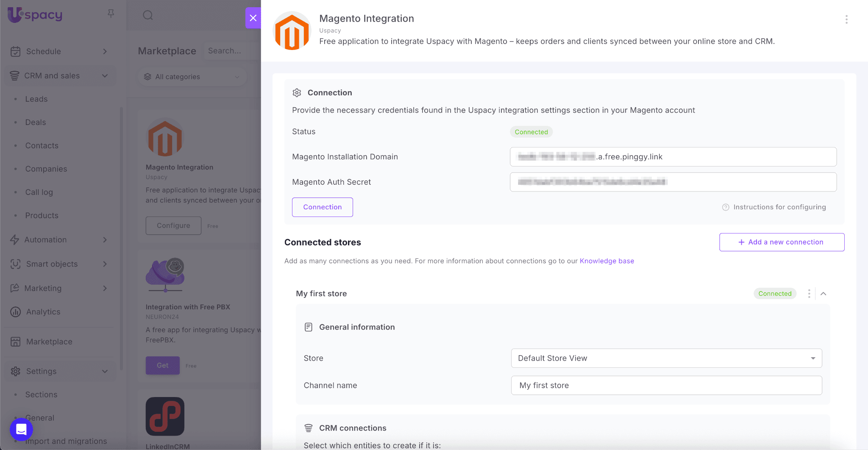The width and height of the screenshot is (868, 450).
Task: Open the Knowledge base link
Action: (606, 261)
